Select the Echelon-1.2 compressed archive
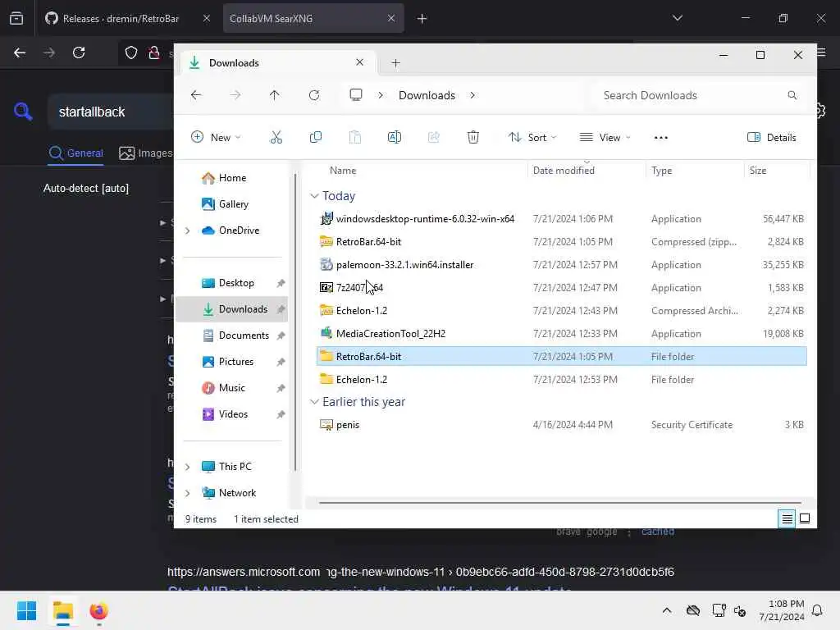Screen dimensions: 840x630 point(561,311)
